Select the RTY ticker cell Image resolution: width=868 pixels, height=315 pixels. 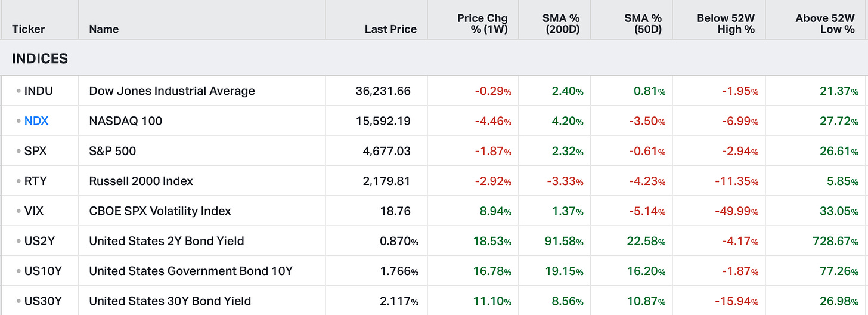point(35,181)
